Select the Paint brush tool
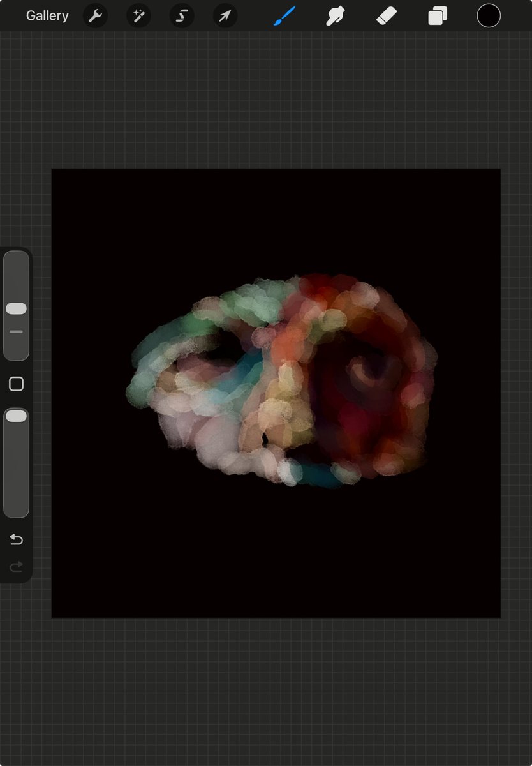532x766 pixels. pyautogui.click(x=284, y=16)
